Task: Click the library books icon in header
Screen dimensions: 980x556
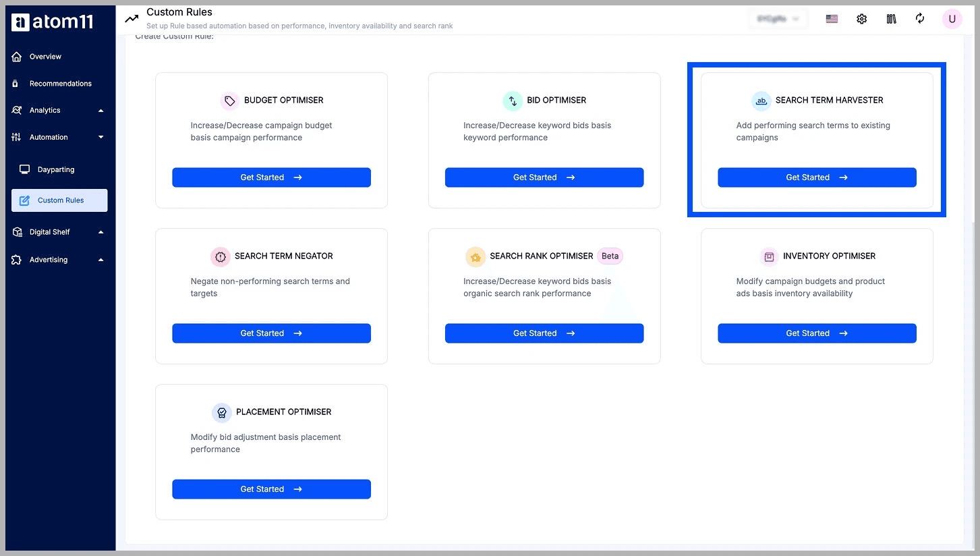Action: click(891, 19)
